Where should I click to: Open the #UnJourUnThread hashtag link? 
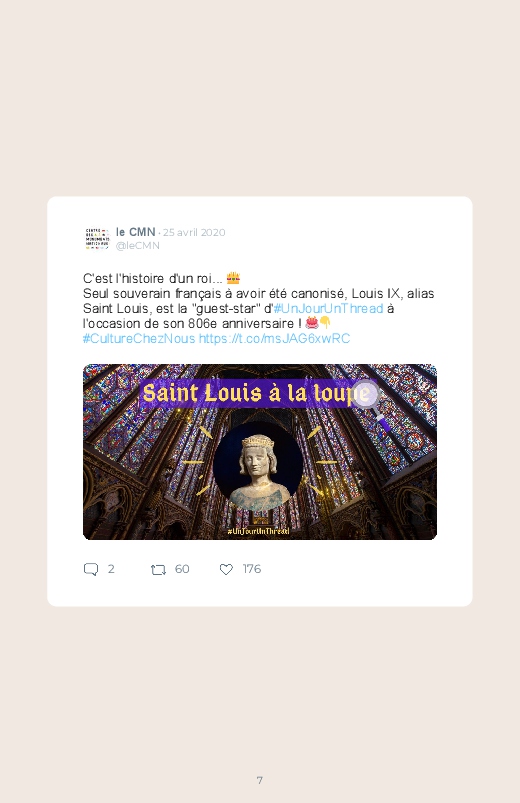coord(328,308)
